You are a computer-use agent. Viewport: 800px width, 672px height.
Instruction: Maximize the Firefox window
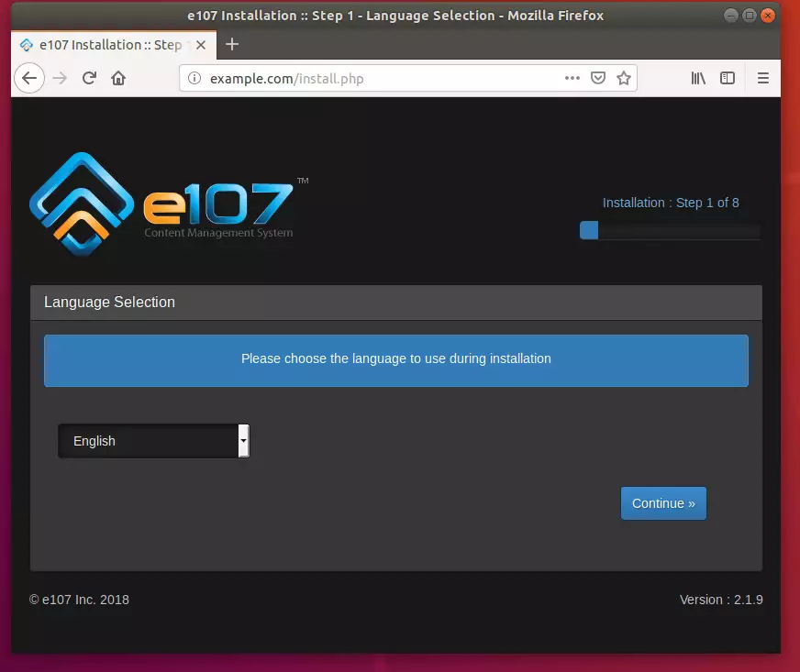point(749,16)
